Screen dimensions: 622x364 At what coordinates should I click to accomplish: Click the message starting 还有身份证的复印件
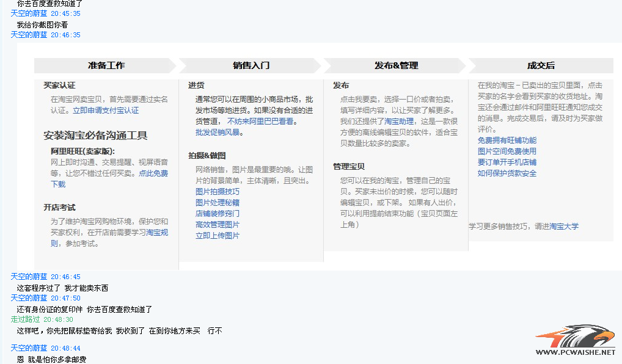point(84,309)
